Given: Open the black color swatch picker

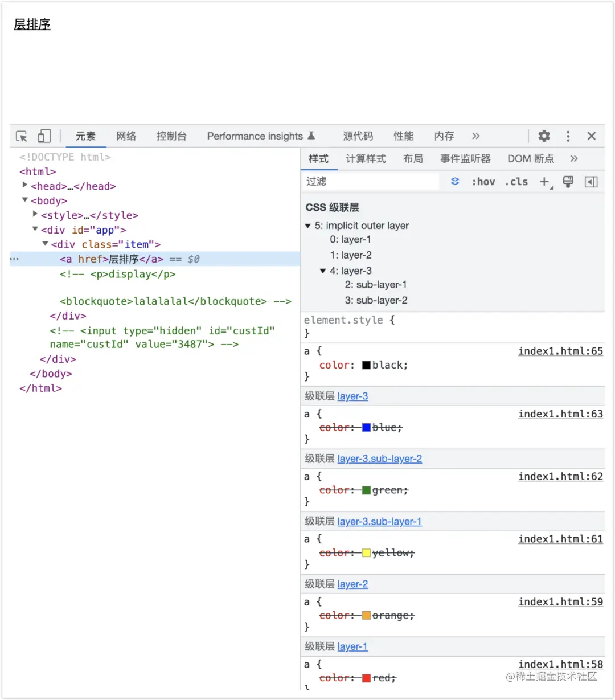Looking at the screenshot, I should 367,365.
